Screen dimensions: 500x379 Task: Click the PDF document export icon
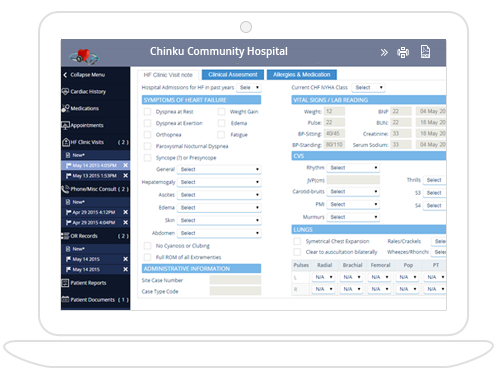(425, 52)
